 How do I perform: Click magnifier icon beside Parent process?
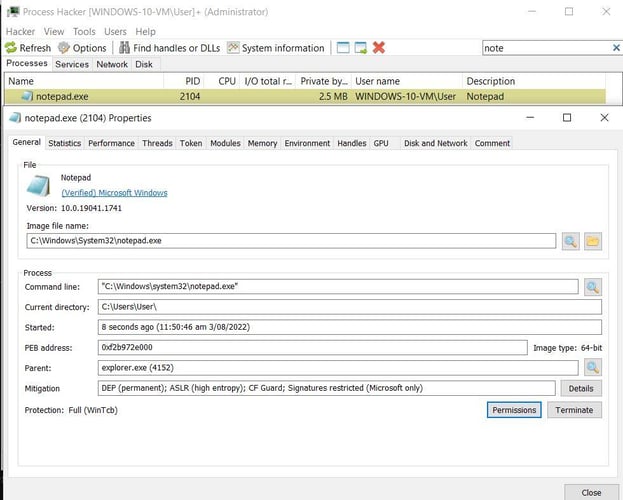(x=592, y=368)
